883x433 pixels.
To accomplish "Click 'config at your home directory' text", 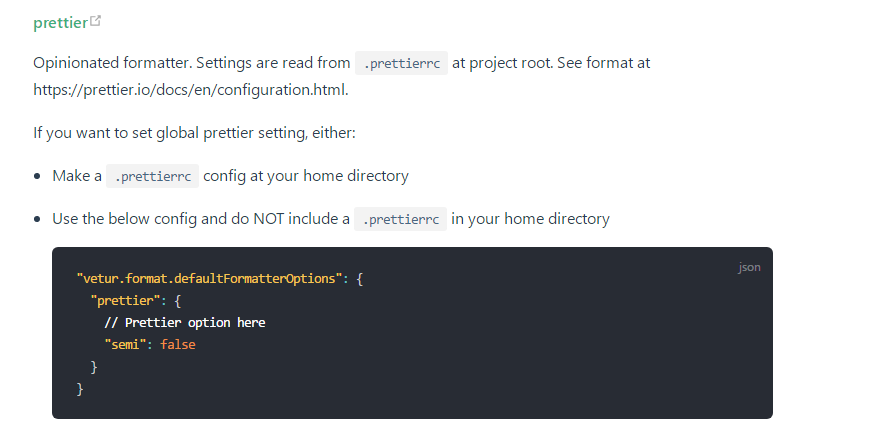I will [306, 175].
